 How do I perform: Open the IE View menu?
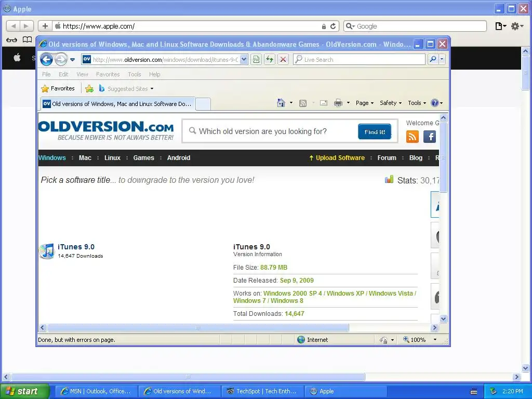(82, 74)
